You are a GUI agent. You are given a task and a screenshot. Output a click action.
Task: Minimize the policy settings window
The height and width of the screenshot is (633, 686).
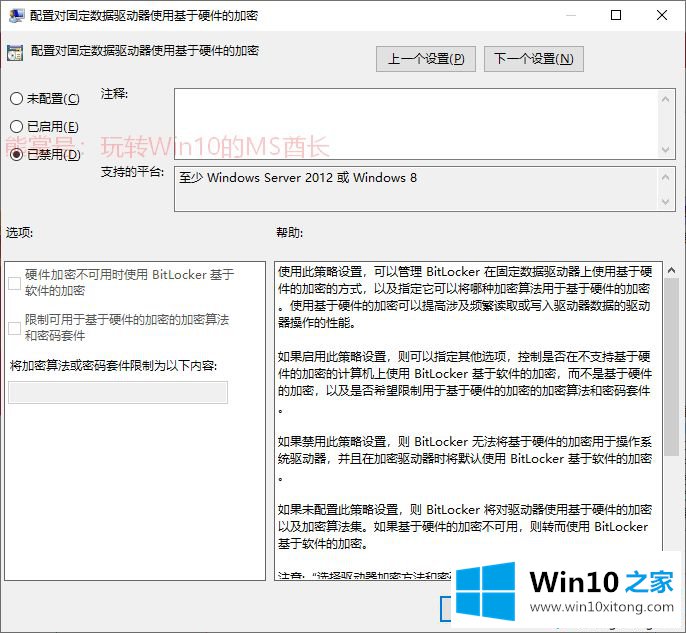pyautogui.click(x=570, y=15)
